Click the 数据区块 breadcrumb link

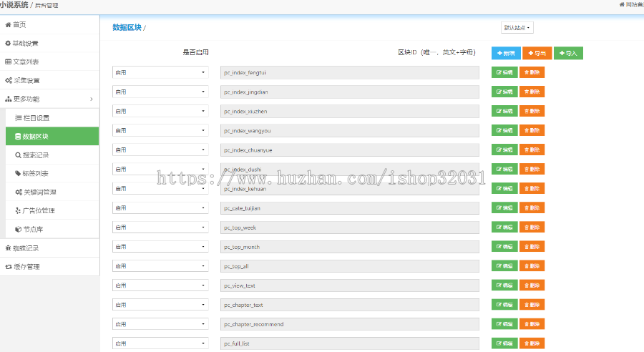tap(127, 27)
